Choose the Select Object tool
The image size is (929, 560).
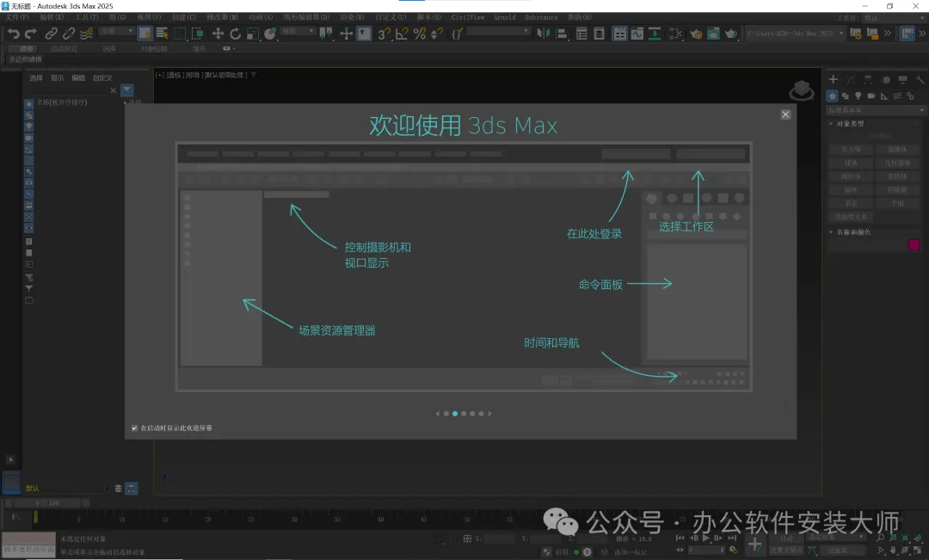point(145,34)
